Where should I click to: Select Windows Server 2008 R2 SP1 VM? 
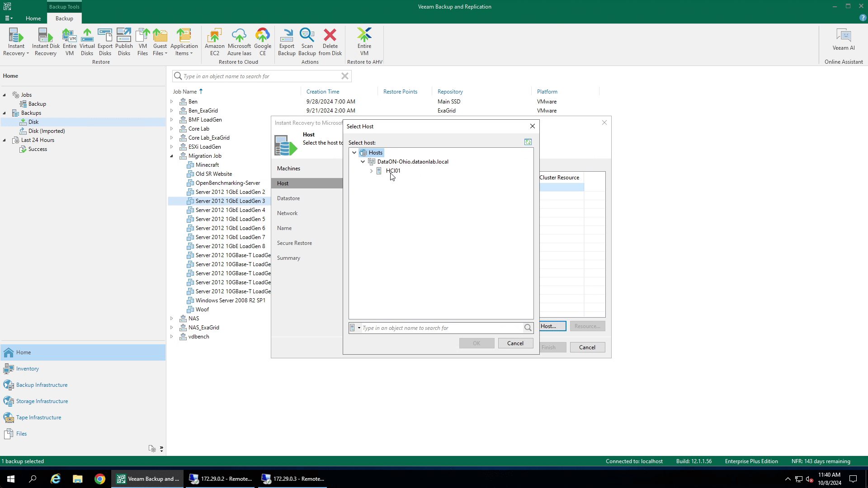(230, 300)
